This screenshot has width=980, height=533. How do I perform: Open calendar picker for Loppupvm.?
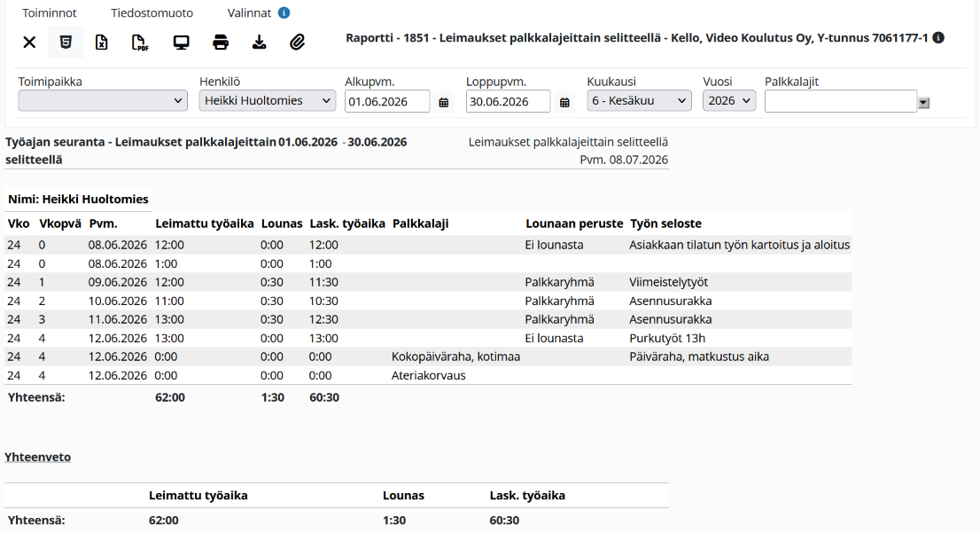(564, 102)
